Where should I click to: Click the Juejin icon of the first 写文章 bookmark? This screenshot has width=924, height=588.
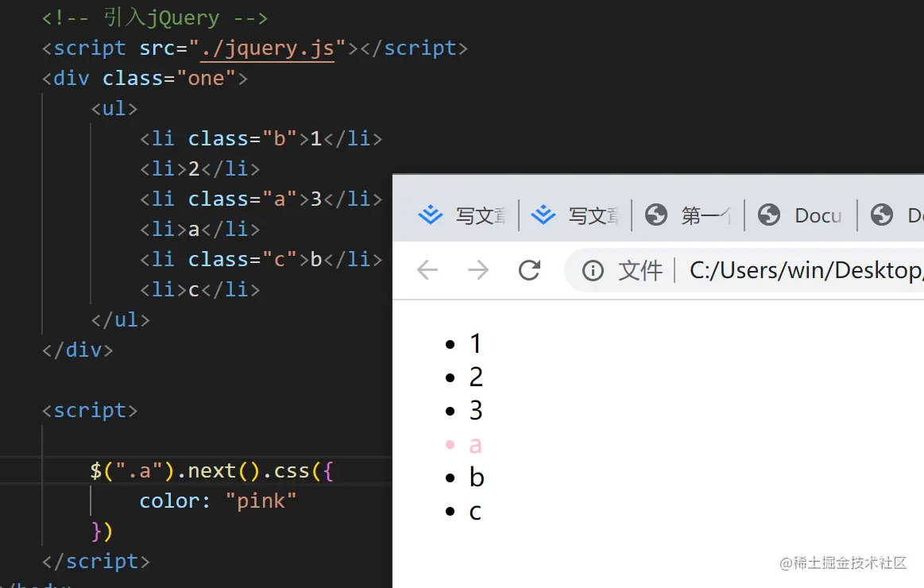point(430,215)
